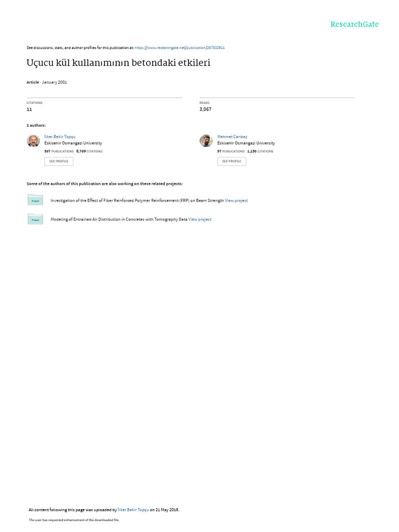Click 8,709 citations stat under Topçu
Viewport: 399px width, 532px height.
coord(89,151)
